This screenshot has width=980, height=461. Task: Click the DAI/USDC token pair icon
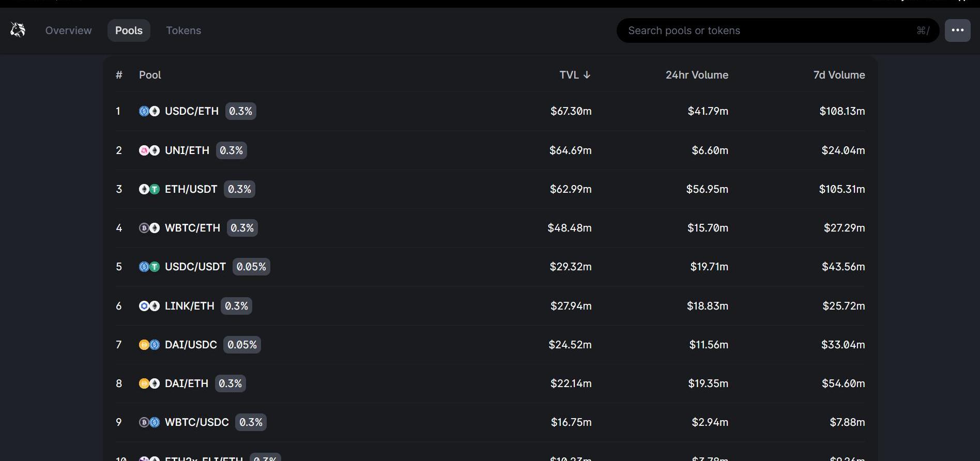(x=149, y=345)
